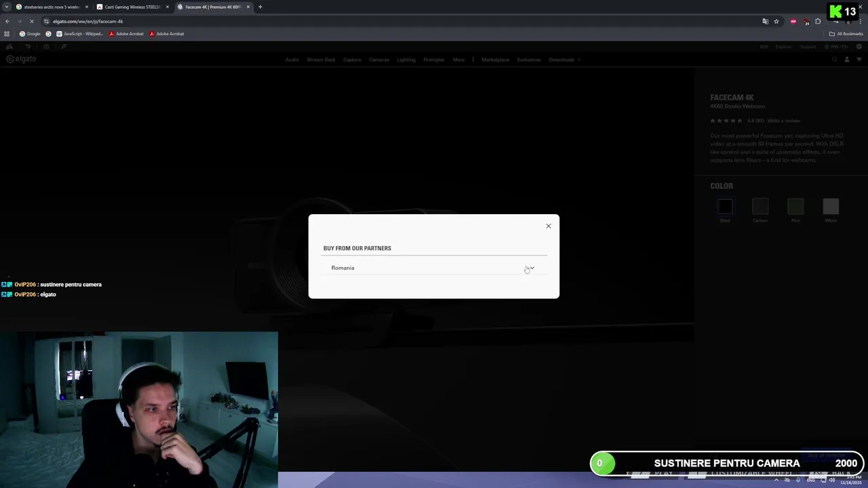Open the first Adobe Acrobat bookmark

[126, 33]
